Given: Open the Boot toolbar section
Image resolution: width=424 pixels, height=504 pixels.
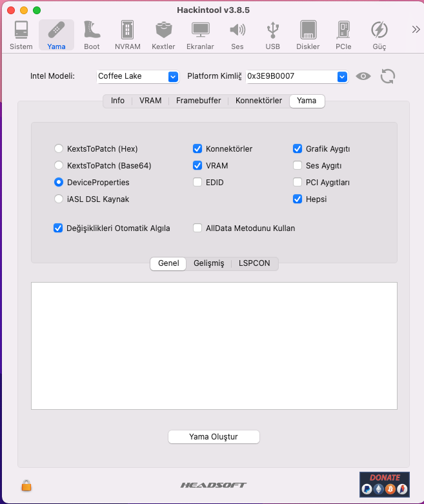Looking at the screenshot, I should tap(92, 35).
